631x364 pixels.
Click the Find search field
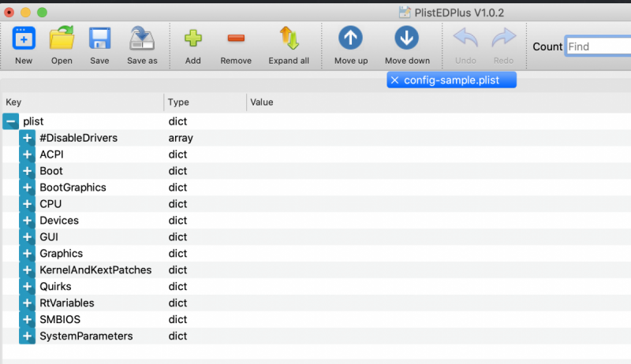[599, 46]
